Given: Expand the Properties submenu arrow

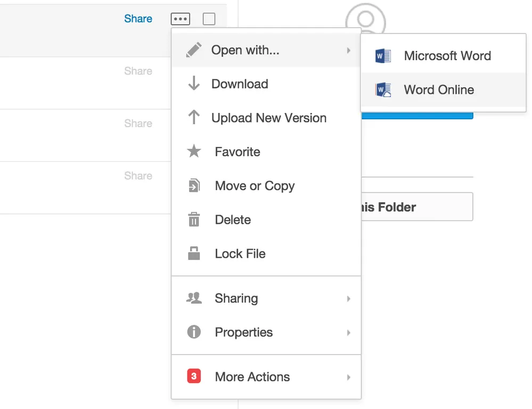Looking at the screenshot, I should click(x=349, y=333).
